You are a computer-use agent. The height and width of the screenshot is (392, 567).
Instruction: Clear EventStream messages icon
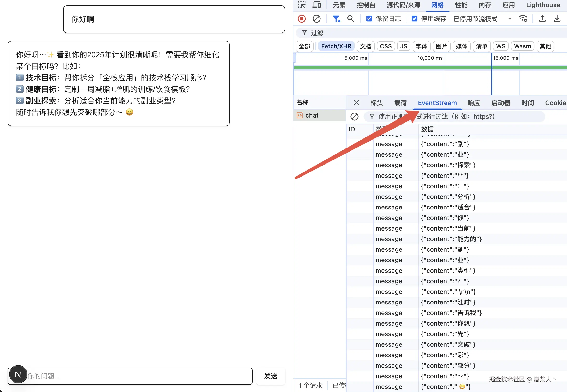tap(354, 116)
